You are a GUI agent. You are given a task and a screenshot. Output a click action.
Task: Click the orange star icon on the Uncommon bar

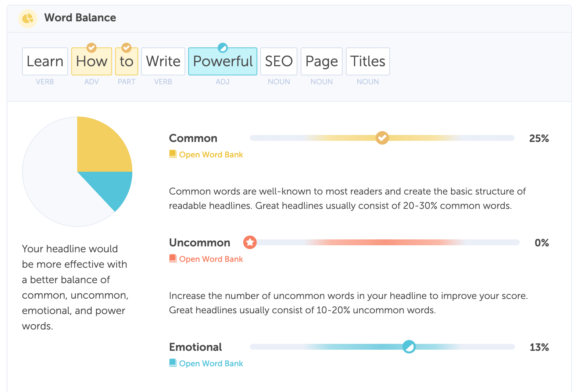[x=250, y=243]
